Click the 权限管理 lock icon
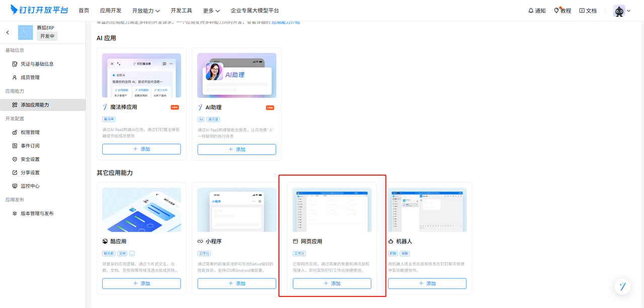Viewport: 644px width, 308px height. (15, 132)
